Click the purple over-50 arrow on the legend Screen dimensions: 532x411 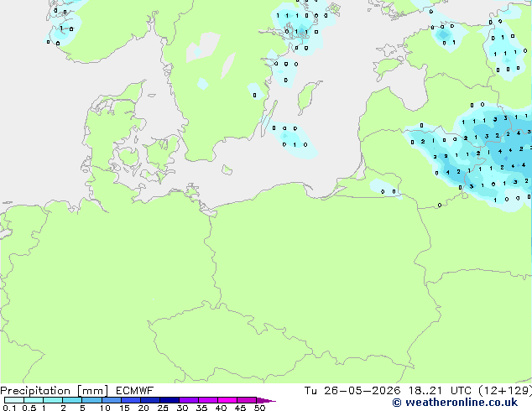[x=266, y=401]
